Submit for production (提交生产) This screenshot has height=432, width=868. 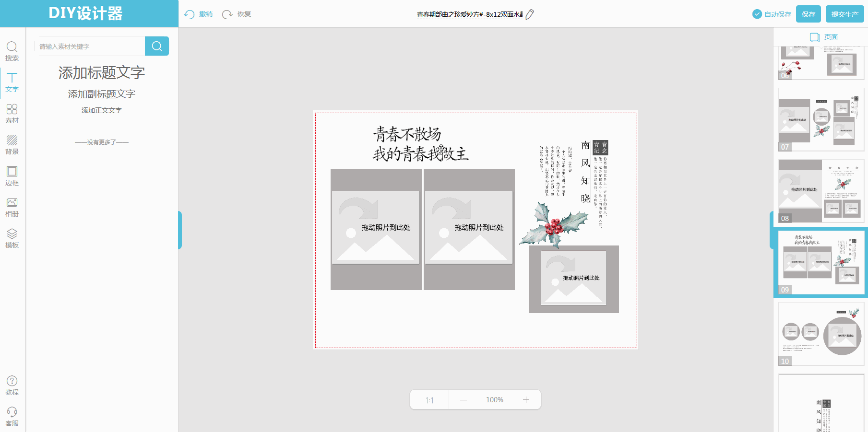tap(844, 14)
